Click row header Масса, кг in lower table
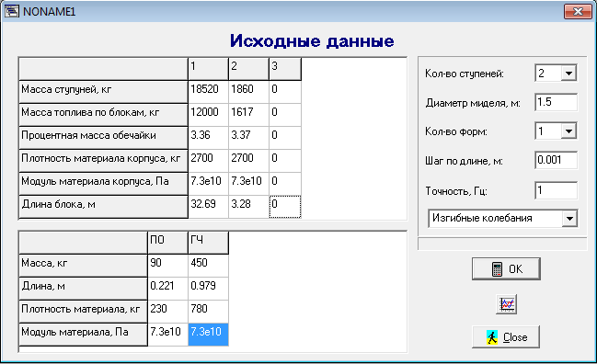 [x=83, y=265]
